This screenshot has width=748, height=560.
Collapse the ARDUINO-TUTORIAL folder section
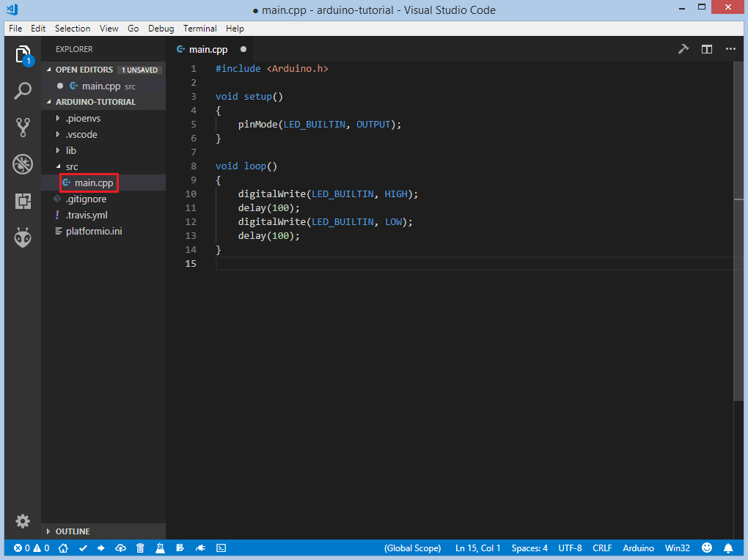49,102
